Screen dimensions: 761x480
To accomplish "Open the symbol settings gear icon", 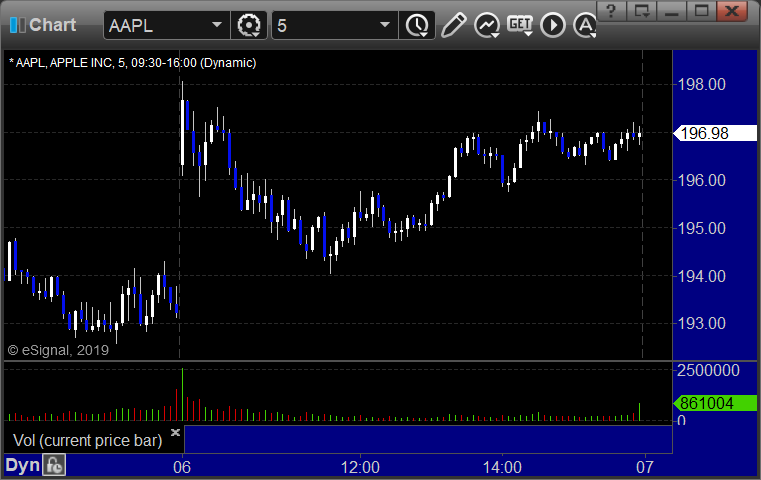I will [x=248, y=25].
